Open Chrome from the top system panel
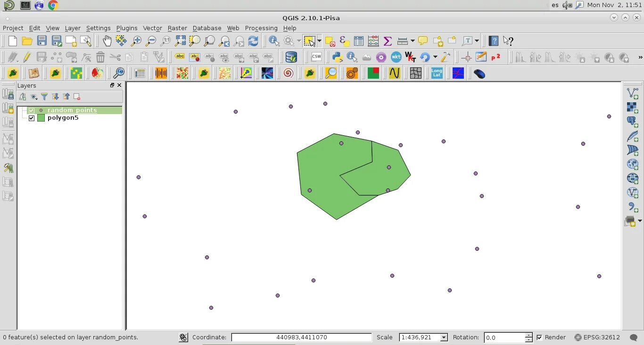 [x=53, y=5]
